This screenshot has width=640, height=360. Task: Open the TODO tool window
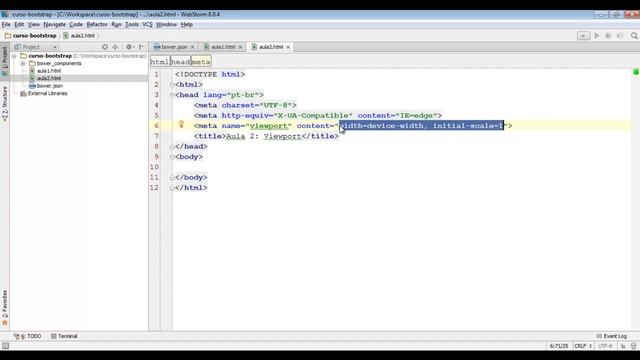[x=28, y=336]
